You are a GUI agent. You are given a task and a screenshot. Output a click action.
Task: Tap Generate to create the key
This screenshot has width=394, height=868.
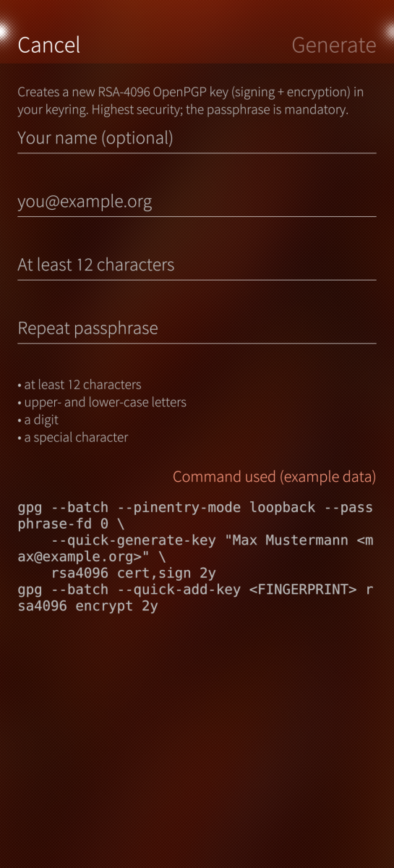[x=334, y=45]
